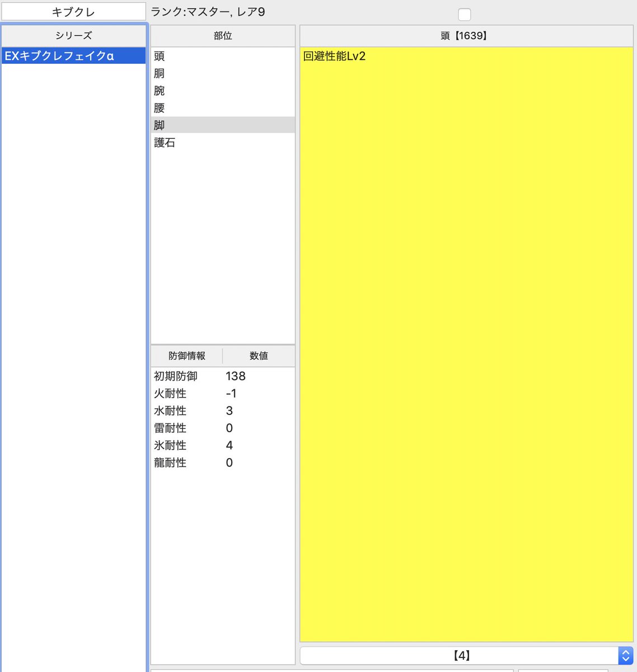Select the 護石 row
The height and width of the screenshot is (672, 637).
pyautogui.click(x=223, y=143)
